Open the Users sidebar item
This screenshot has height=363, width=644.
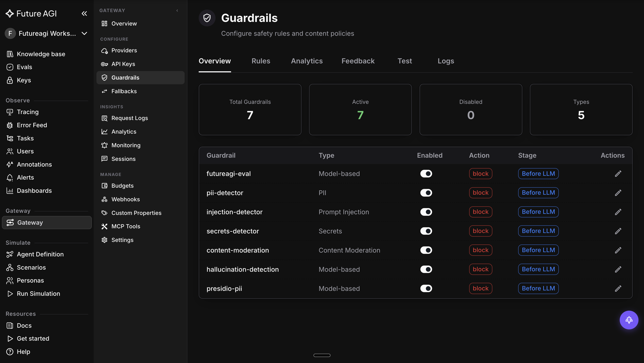(x=46, y=151)
